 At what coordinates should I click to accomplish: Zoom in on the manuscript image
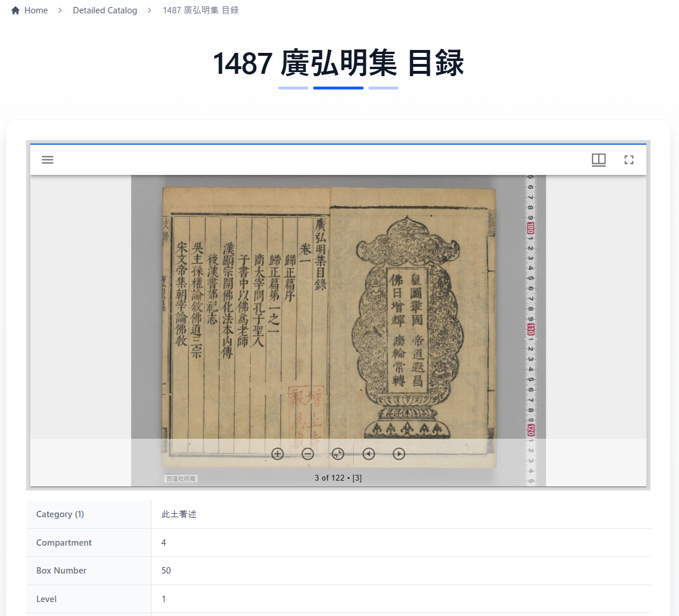(x=278, y=454)
